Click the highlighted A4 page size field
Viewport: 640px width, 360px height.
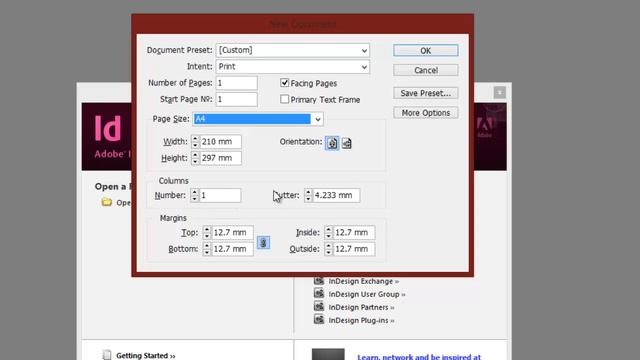(x=252, y=119)
